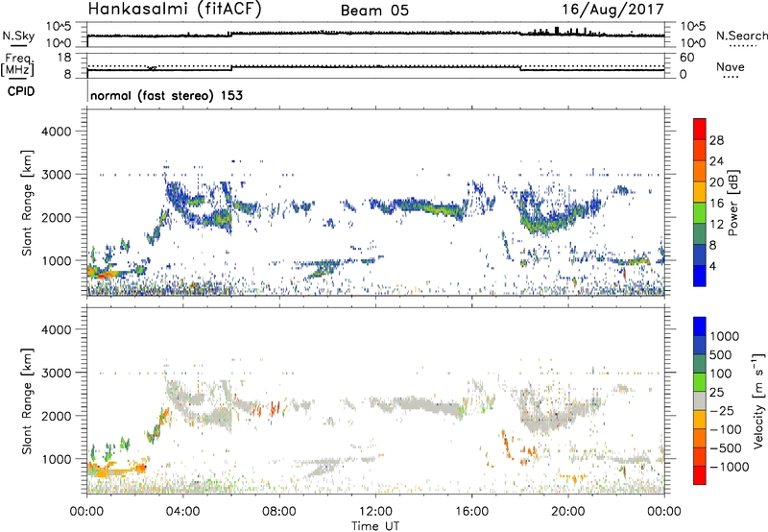Click the dark blue top velocity colorbar segment
This screenshot has width=768, height=532.
[x=700, y=326]
